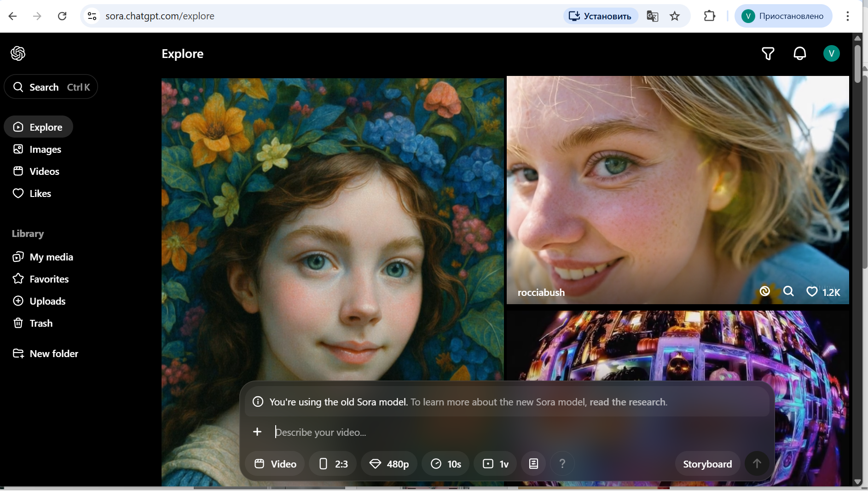Open notifications bell
This screenshot has width=868, height=491.
[x=799, y=54]
